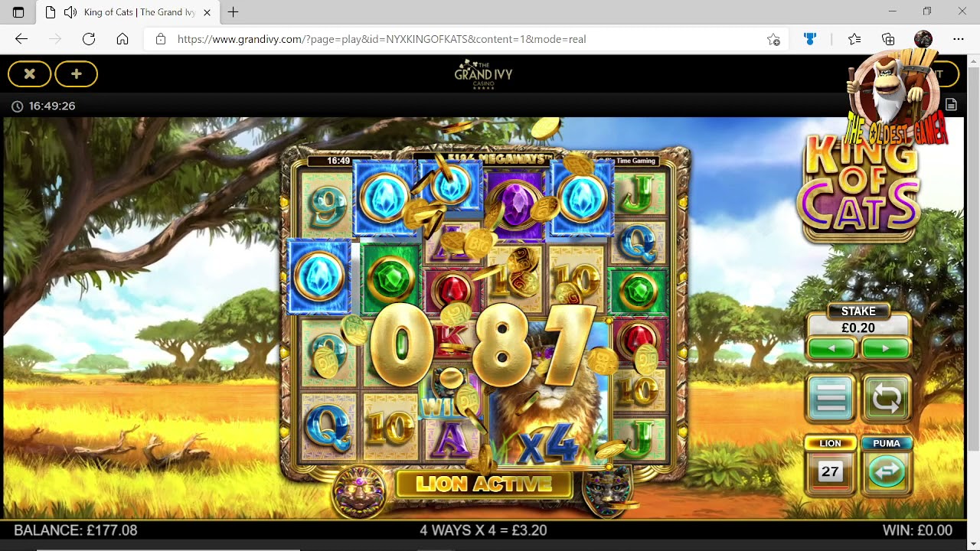Click the lion mask emblem
The height and width of the screenshot is (551, 980).
click(359, 491)
